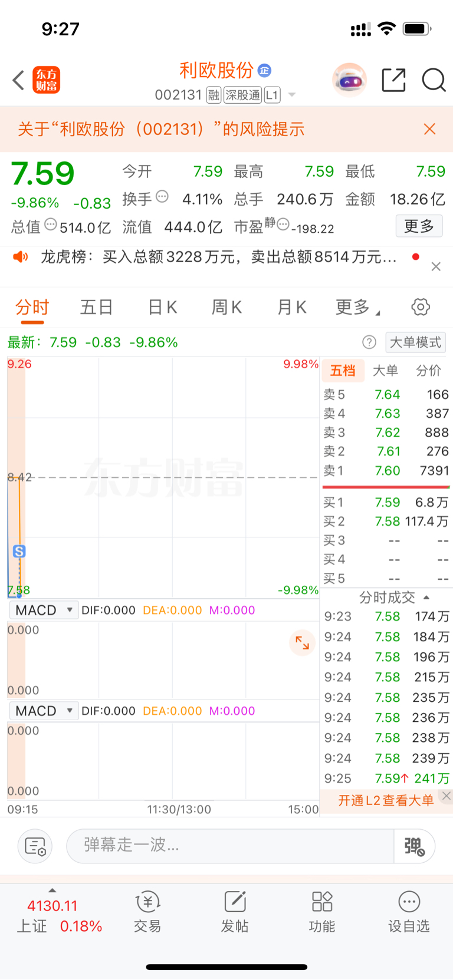The width and height of the screenshot is (453, 980).
Task: Expand chart with the fullscreen arrows icon
Action: point(302,642)
